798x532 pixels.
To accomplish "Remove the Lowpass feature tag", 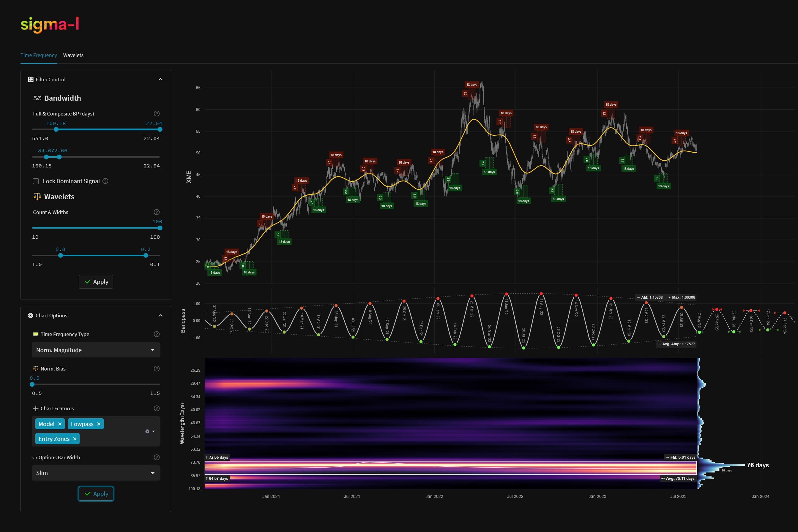I will [x=99, y=424].
